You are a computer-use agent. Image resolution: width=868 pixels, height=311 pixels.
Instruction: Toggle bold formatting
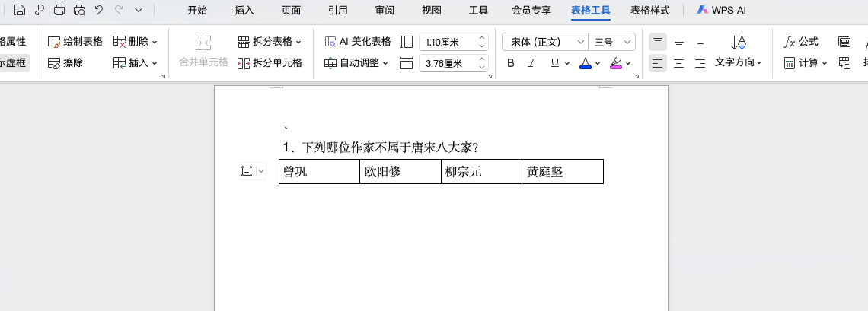tap(511, 62)
